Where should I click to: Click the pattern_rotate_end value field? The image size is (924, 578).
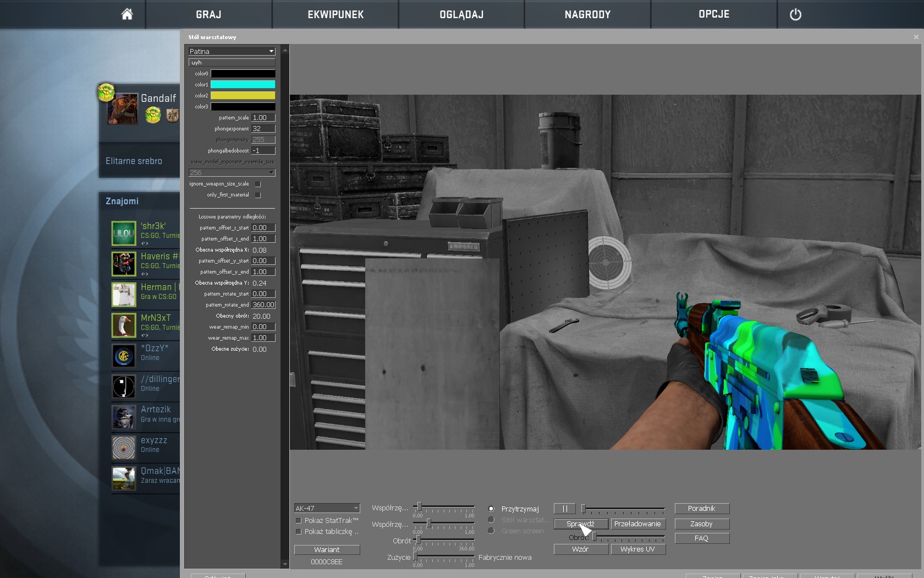point(263,305)
